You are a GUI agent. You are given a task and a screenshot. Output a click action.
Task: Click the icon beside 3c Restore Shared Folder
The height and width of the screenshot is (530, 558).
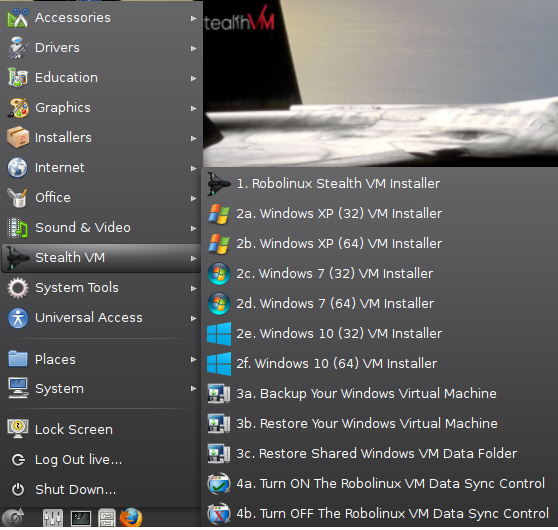point(219,453)
